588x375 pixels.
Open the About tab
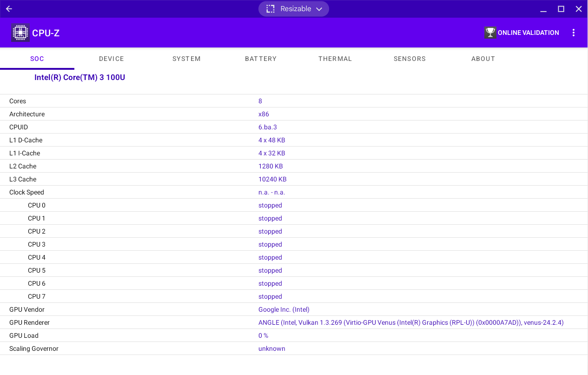[483, 59]
